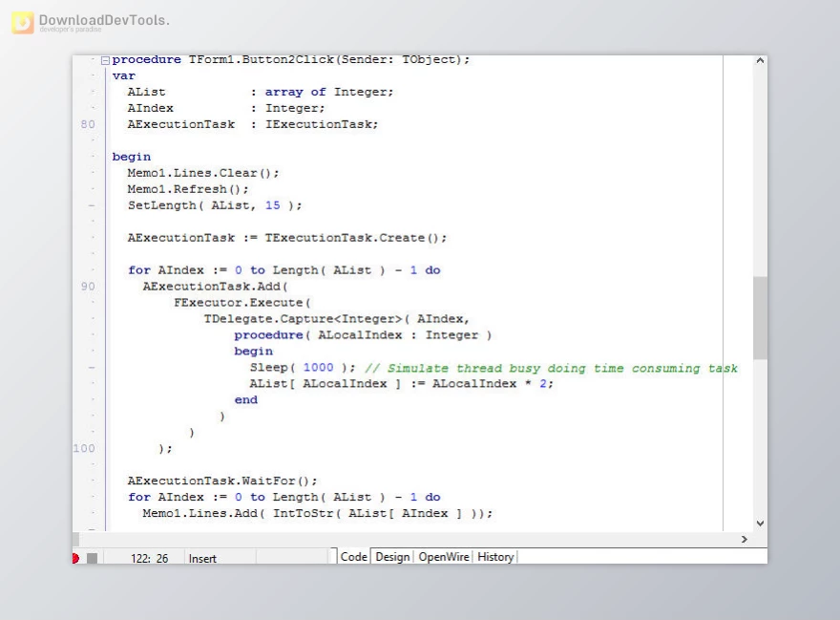Click the horizontal scrollbar right arrow
The width and height of the screenshot is (840, 620).
(745, 540)
